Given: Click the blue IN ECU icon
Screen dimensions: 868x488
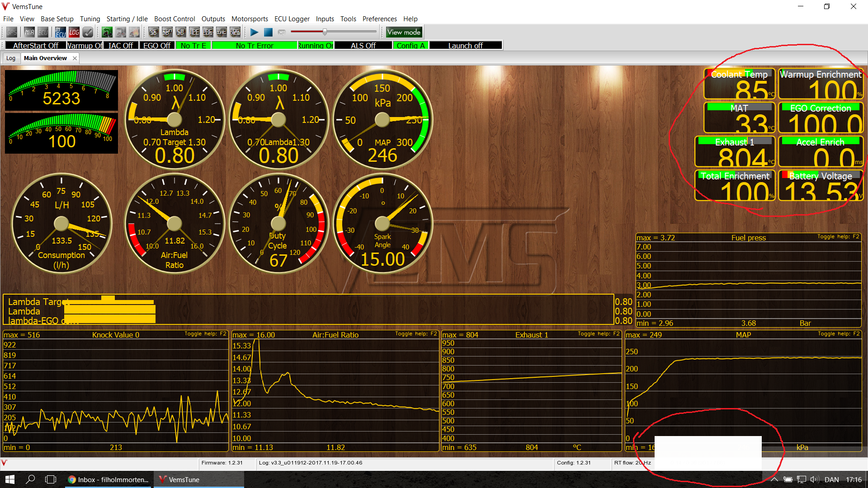Looking at the screenshot, I should (x=61, y=32).
